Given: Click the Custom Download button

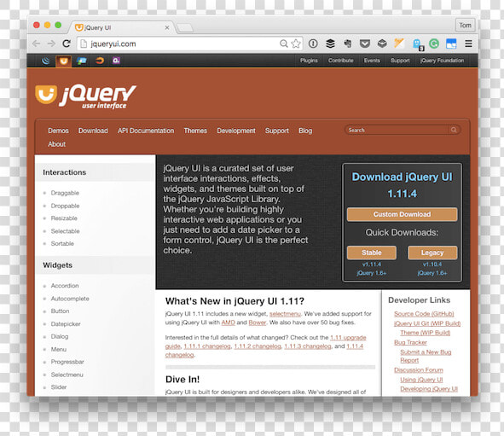Looking at the screenshot, I should [403, 214].
